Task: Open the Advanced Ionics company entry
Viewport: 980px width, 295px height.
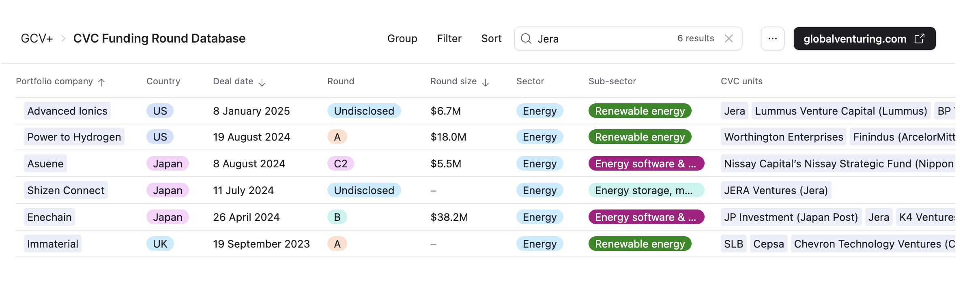Action: 67,111
